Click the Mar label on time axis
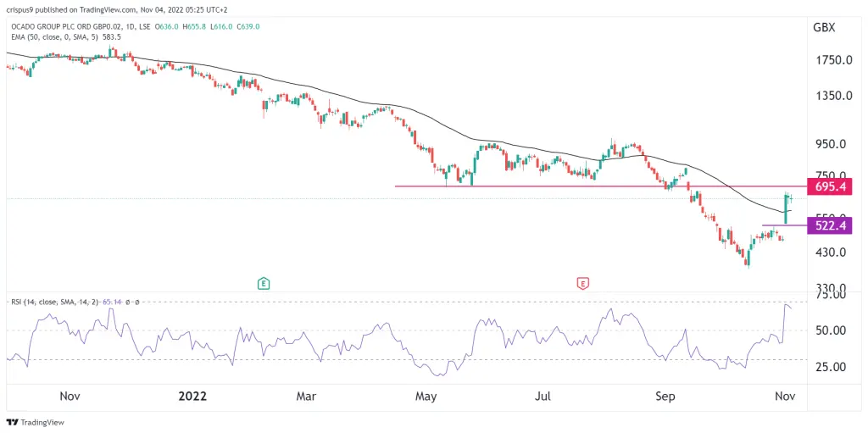This screenshot has width=868, height=433. tap(306, 397)
